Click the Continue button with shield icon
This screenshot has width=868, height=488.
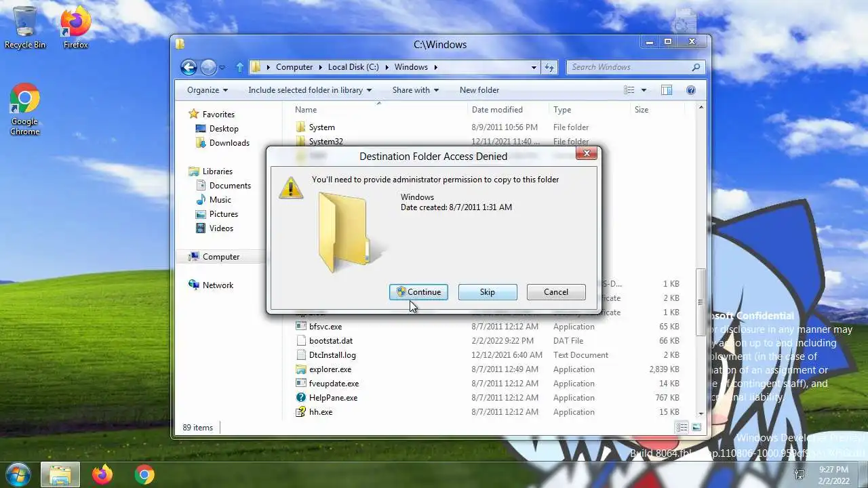tap(418, 292)
